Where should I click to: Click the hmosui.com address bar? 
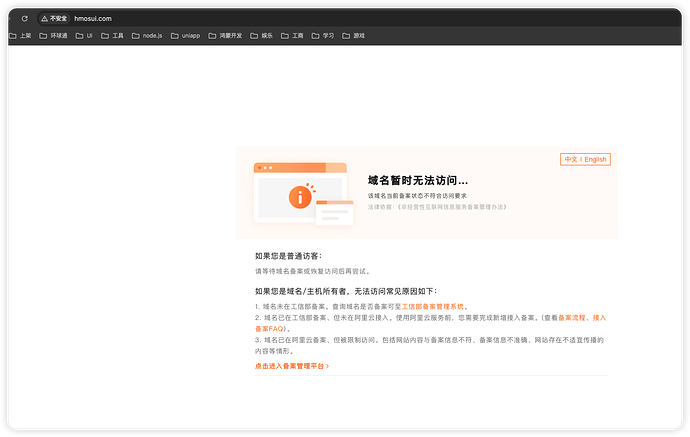(x=93, y=18)
